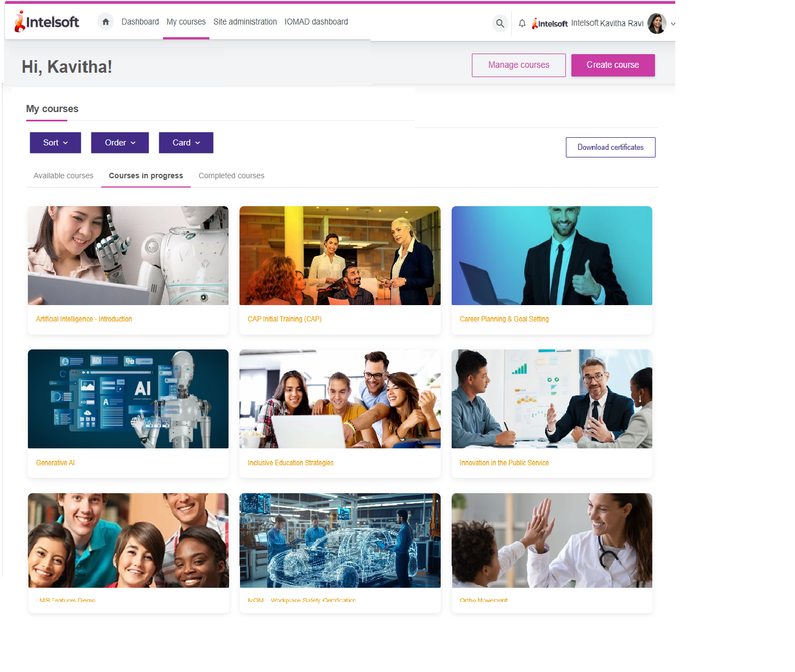Screen dimensions: 795x672
Task: Click the small Intelsoft company logo beside username
Action: [550, 24]
